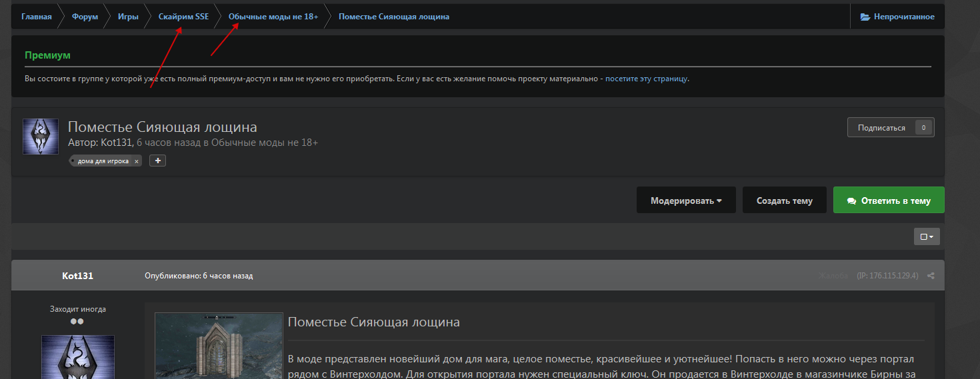Open the Непрочитанное folder link
Image resolution: width=980 pixels, height=379 pixels.
[897, 17]
